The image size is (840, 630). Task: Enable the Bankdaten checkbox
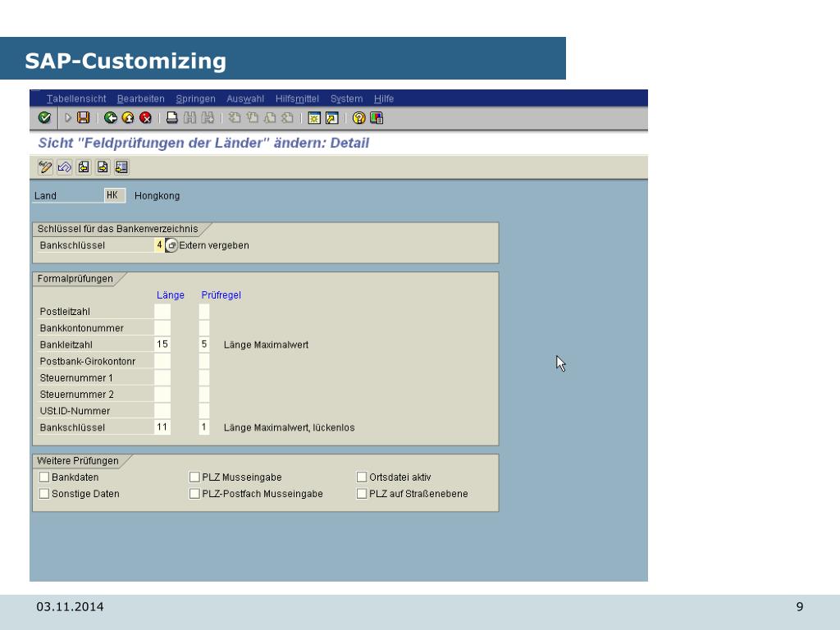pyautogui.click(x=44, y=477)
